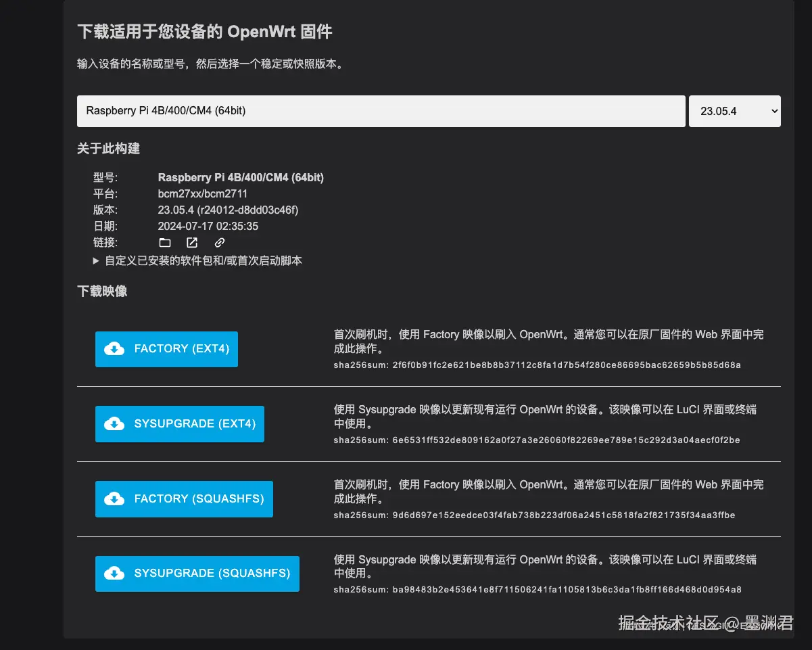
Task: Click the chain permalink icon next to 链接
Action: [x=220, y=243]
